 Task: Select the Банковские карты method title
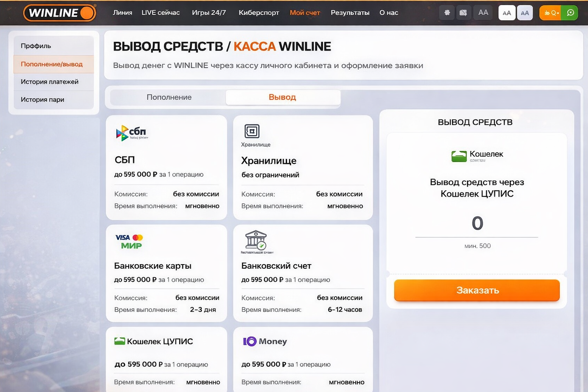coord(153,266)
